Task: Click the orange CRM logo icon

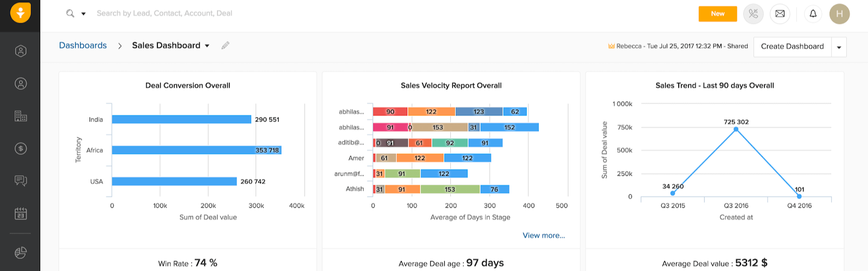Action: coord(20,12)
